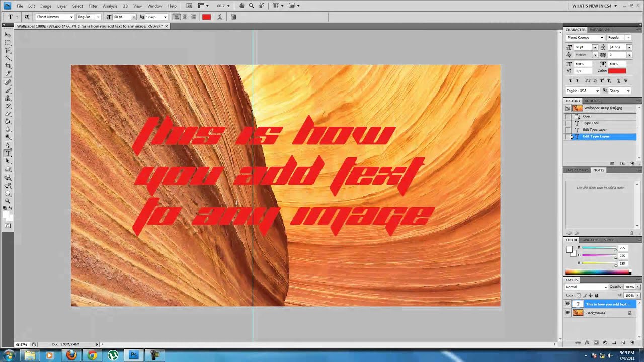Hide the Background layer using eye icon

click(x=568, y=313)
